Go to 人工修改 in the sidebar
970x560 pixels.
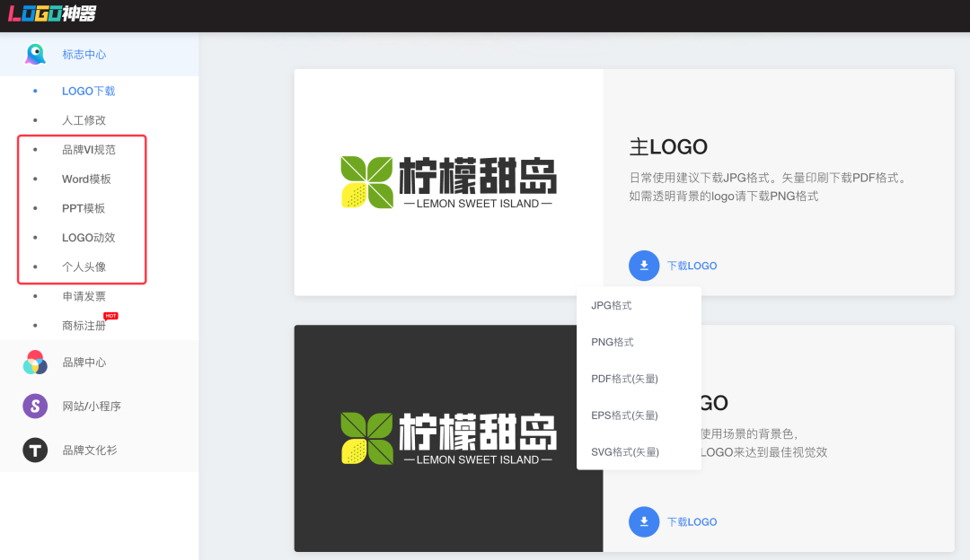tap(84, 120)
